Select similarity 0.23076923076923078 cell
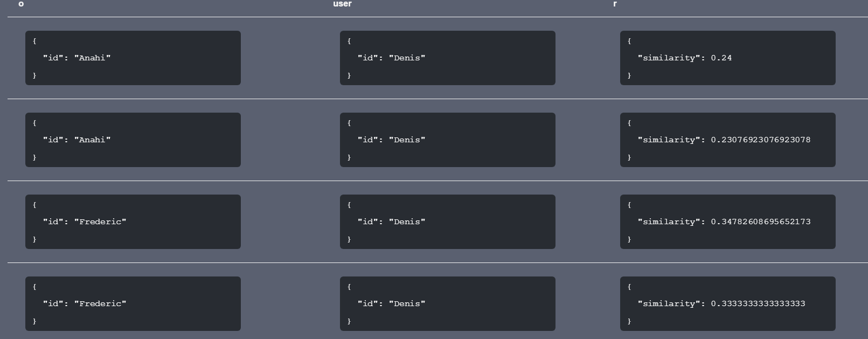This screenshot has height=339, width=868. pyautogui.click(x=728, y=140)
